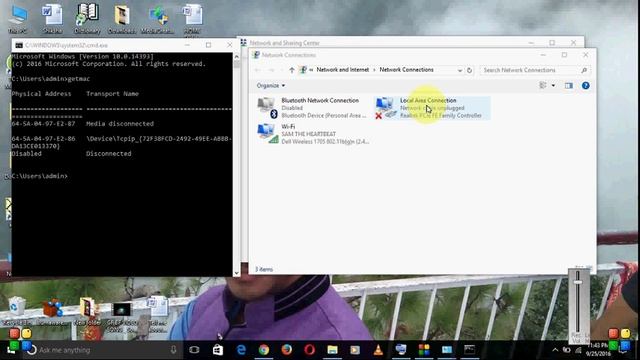Open the Downloads folder on the desktop

tap(122, 20)
